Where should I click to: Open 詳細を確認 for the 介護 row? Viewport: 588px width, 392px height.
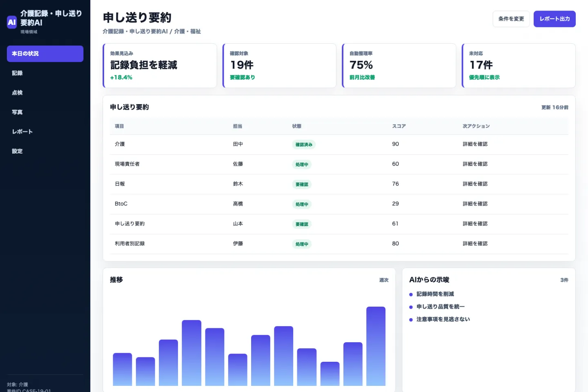475,144
